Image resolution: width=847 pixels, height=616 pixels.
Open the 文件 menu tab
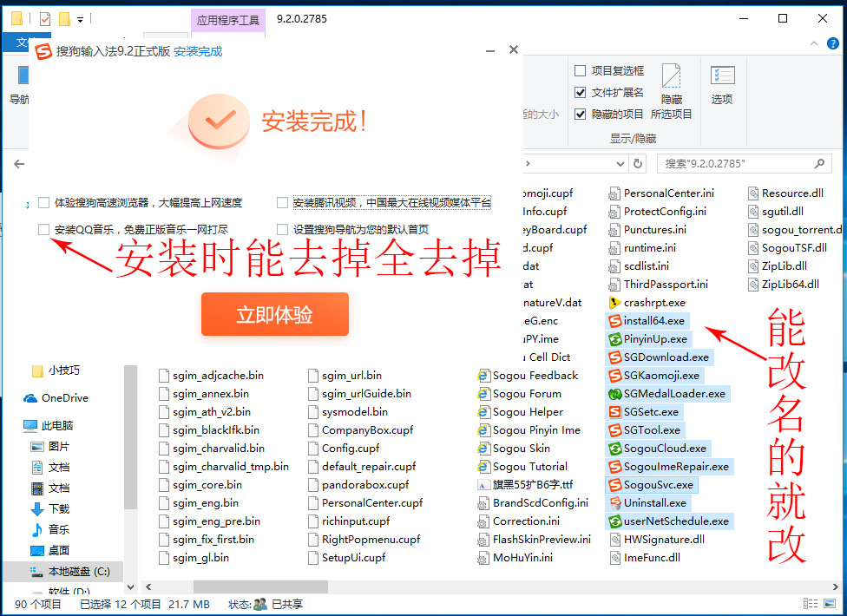point(24,42)
